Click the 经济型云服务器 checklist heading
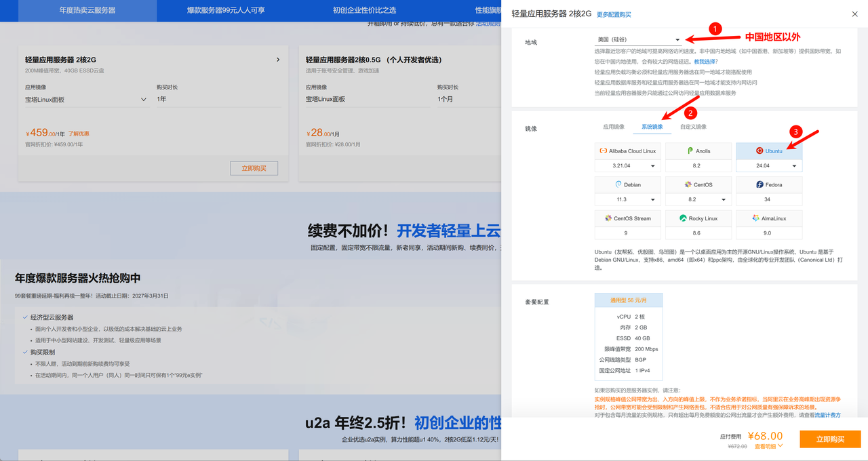Screen dimensions: 868x461 [52, 317]
